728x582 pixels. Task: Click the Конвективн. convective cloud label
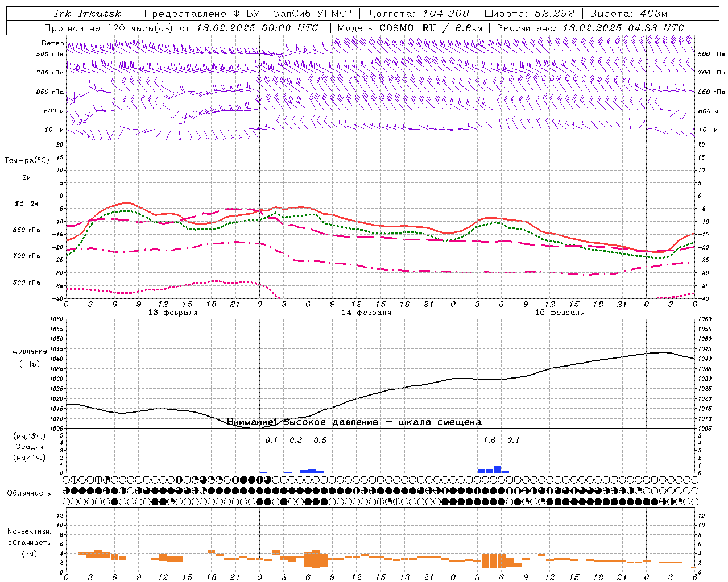pos(29,531)
